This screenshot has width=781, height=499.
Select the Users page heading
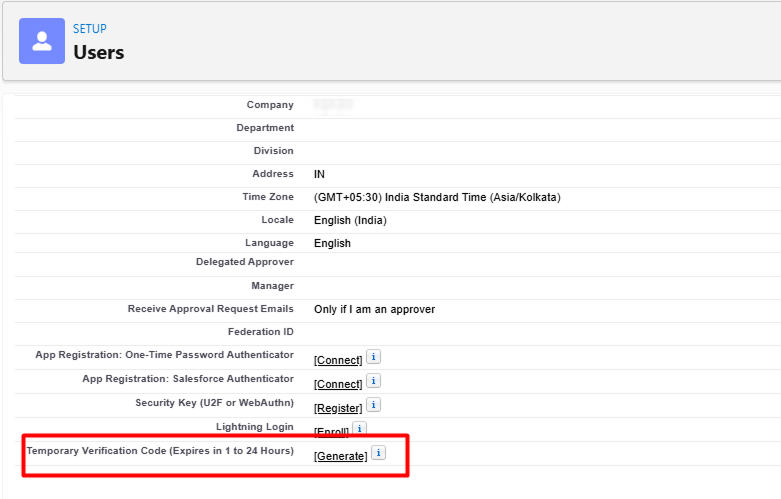coord(99,52)
